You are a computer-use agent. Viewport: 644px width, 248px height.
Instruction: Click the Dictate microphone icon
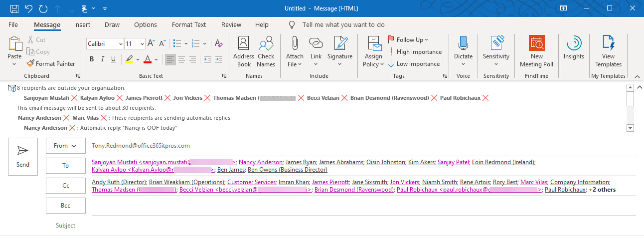click(x=464, y=43)
